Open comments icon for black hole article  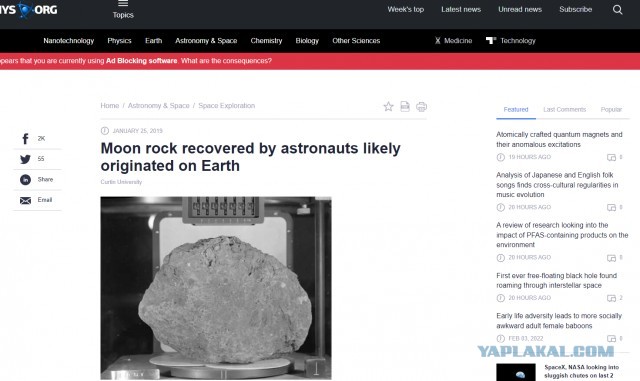tap(611, 298)
